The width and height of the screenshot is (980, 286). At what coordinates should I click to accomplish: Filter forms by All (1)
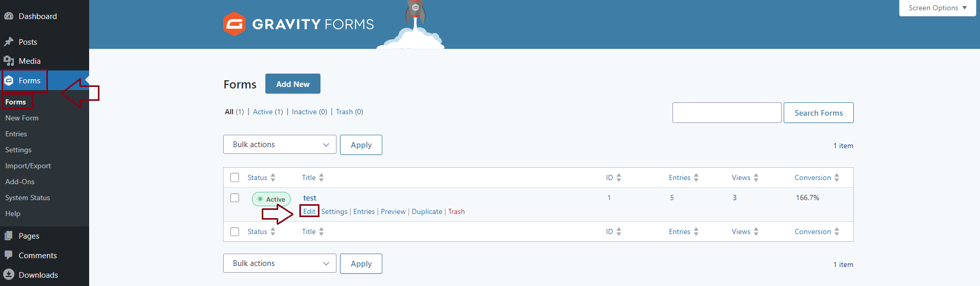tap(234, 112)
